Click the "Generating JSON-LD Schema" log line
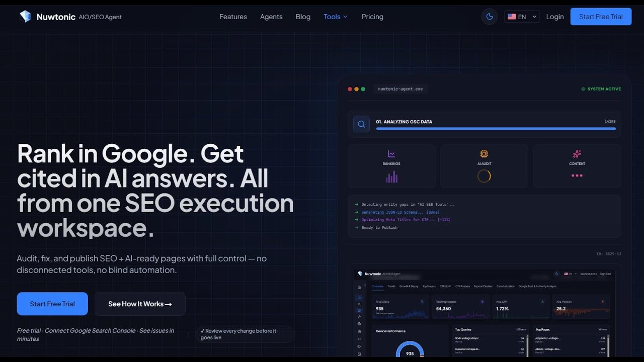Viewport: 644px width, 362px height. (400, 212)
